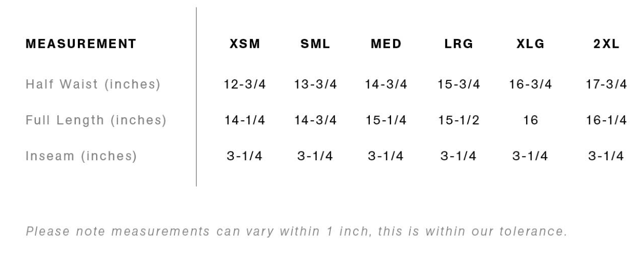The height and width of the screenshot is (253, 644).
Task: Select the XSM inseam value 3-1/4
Action: pos(245,156)
